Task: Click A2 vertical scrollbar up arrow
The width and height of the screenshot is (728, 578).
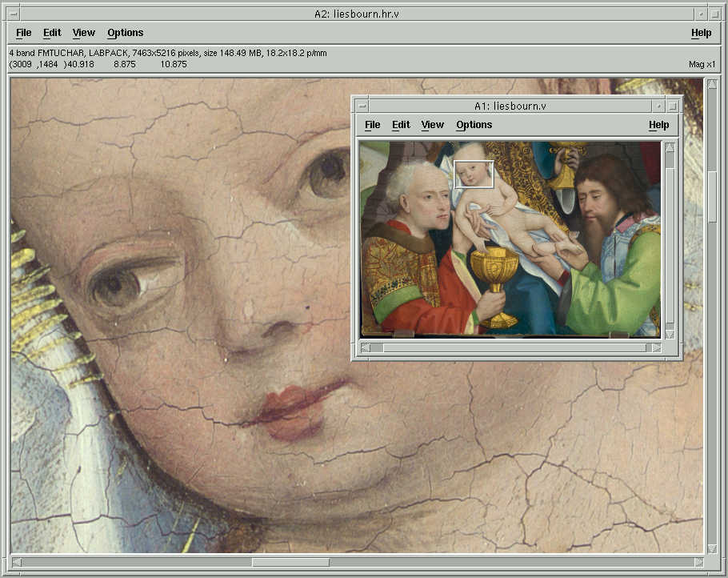Action: [x=712, y=84]
